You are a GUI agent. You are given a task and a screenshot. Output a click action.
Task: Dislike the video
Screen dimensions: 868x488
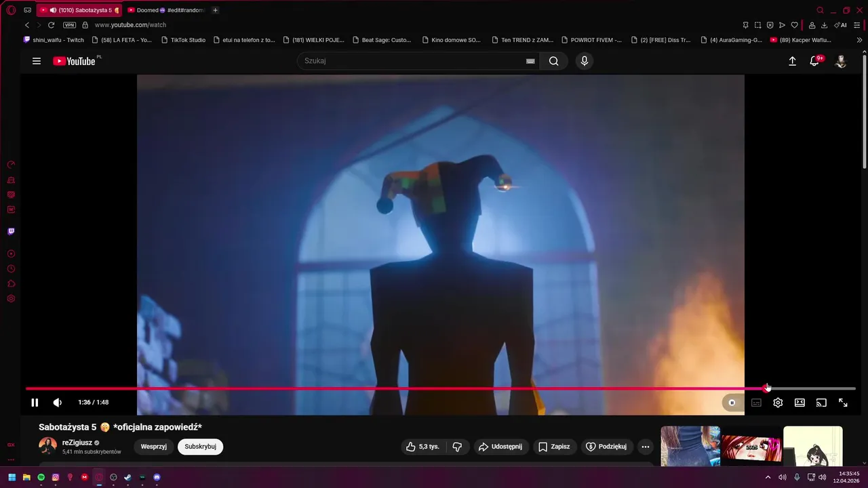click(x=457, y=447)
